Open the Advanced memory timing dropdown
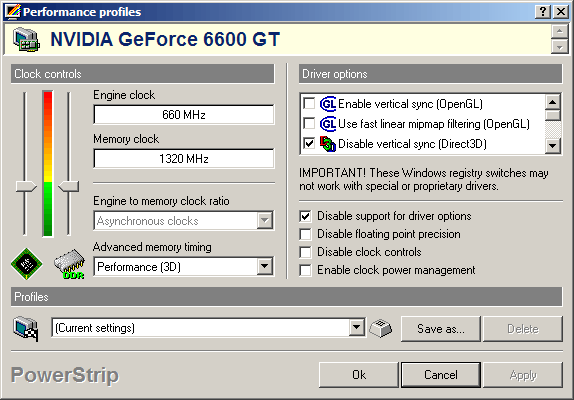The image size is (574, 400). [x=265, y=266]
